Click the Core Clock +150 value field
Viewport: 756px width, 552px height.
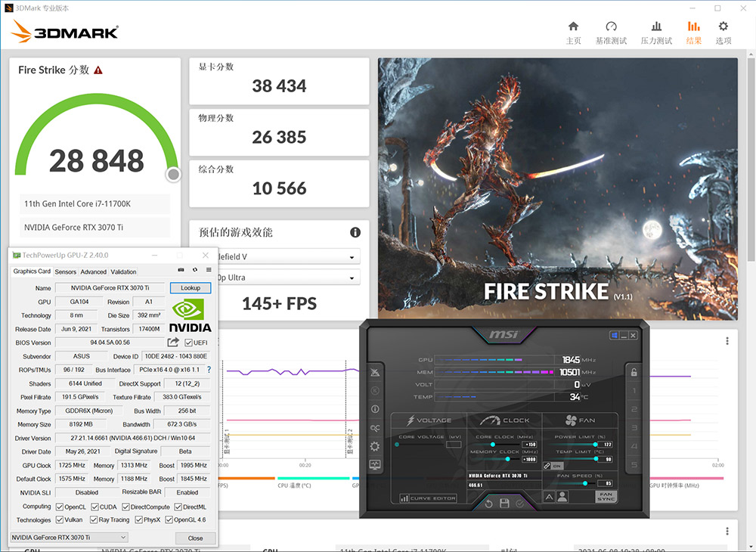(530, 445)
